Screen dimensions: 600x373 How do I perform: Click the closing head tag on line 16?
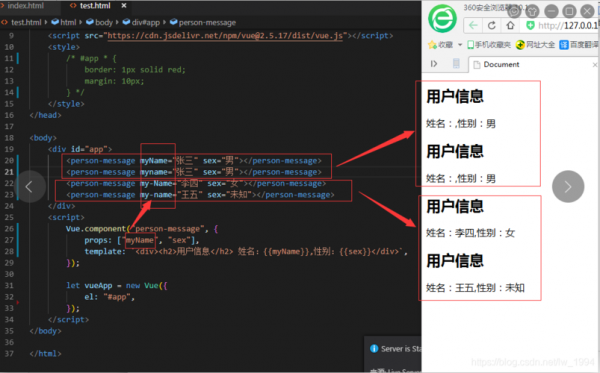pos(45,115)
